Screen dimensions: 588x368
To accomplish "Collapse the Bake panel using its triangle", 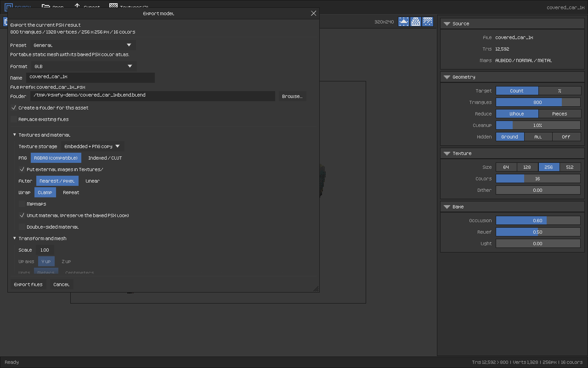I will pos(447,207).
